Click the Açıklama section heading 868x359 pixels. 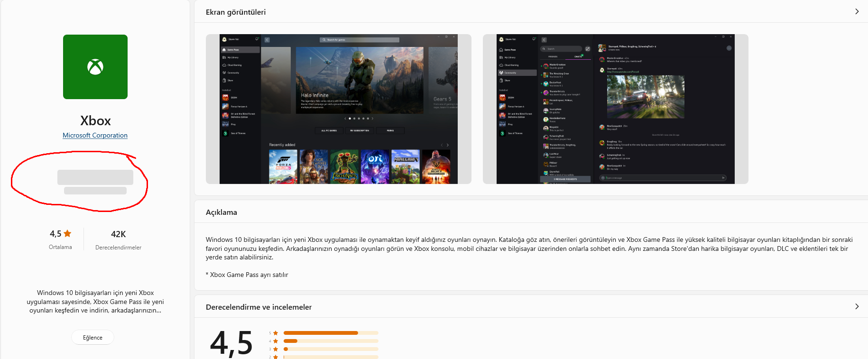tap(222, 212)
